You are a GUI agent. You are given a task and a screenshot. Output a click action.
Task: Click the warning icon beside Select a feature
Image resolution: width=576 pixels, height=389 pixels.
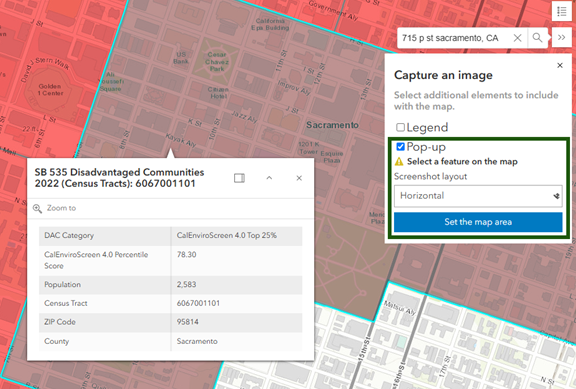coord(399,162)
